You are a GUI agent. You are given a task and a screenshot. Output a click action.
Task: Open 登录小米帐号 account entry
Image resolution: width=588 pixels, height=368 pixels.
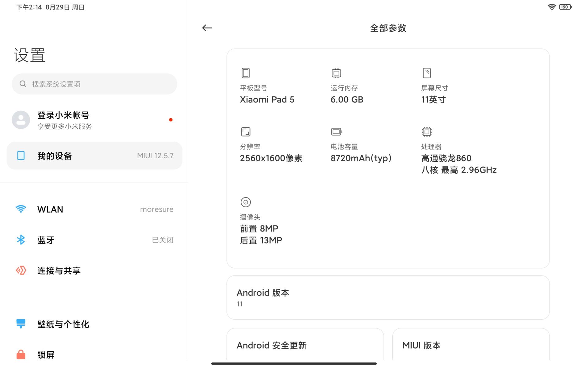[92, 120]
